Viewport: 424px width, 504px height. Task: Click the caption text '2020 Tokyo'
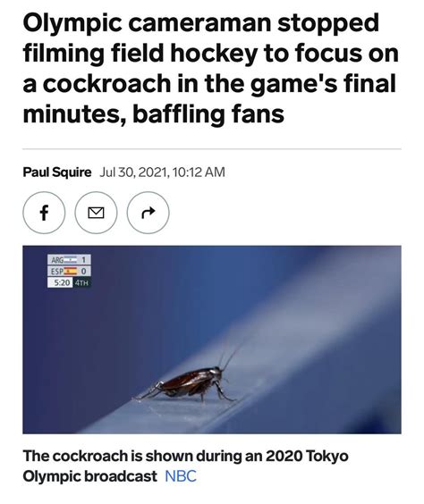coord(307,456)
